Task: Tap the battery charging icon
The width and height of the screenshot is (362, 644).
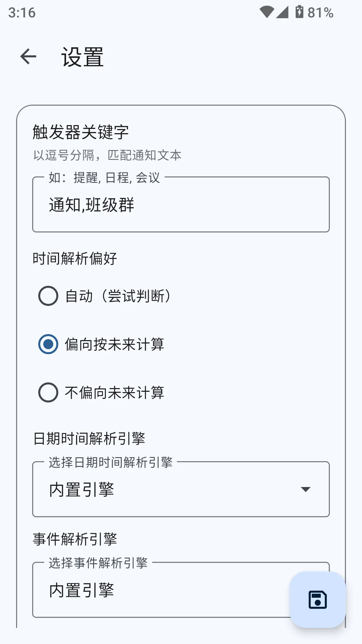Action: coord(299,12)
